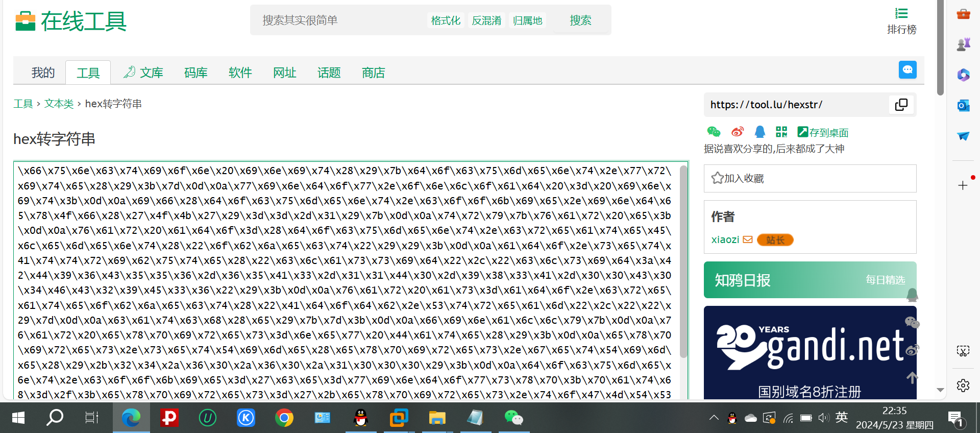Show the QR code icon

tap(781, 132)
